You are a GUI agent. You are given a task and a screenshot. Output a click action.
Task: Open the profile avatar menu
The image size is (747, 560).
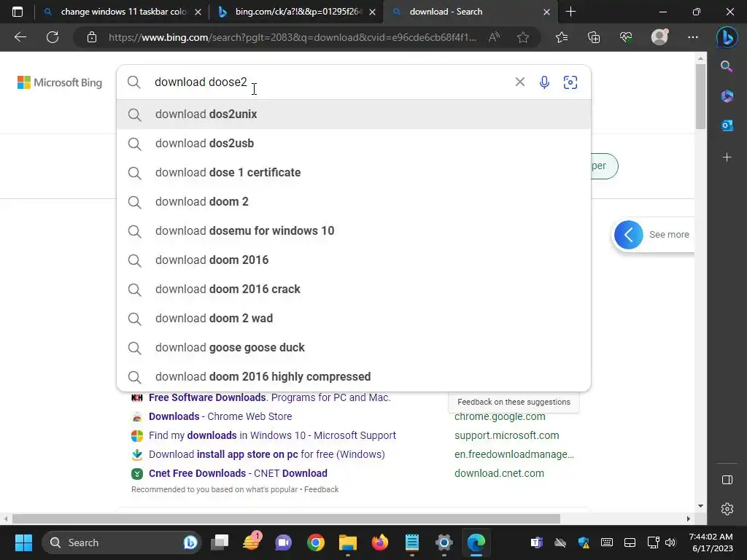click(x=659, y=37)
